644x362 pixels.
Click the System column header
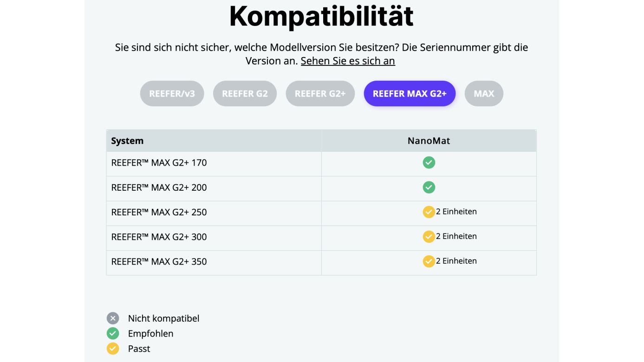pyautogui.click(x=127, y=141)
